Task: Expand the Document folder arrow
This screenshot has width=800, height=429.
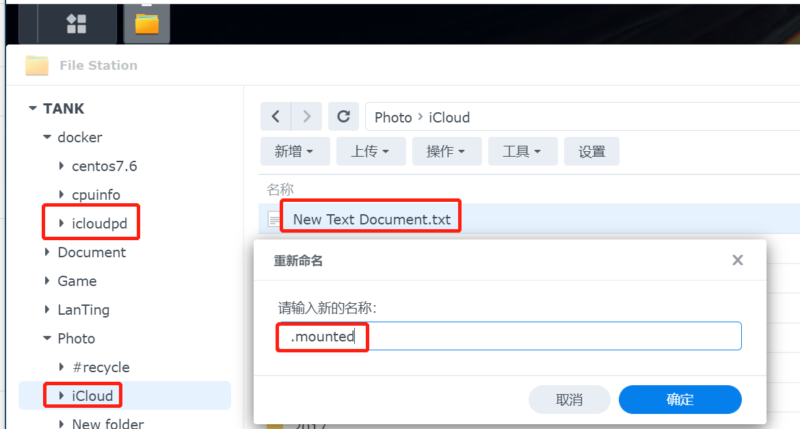Action: coord(47,252)
